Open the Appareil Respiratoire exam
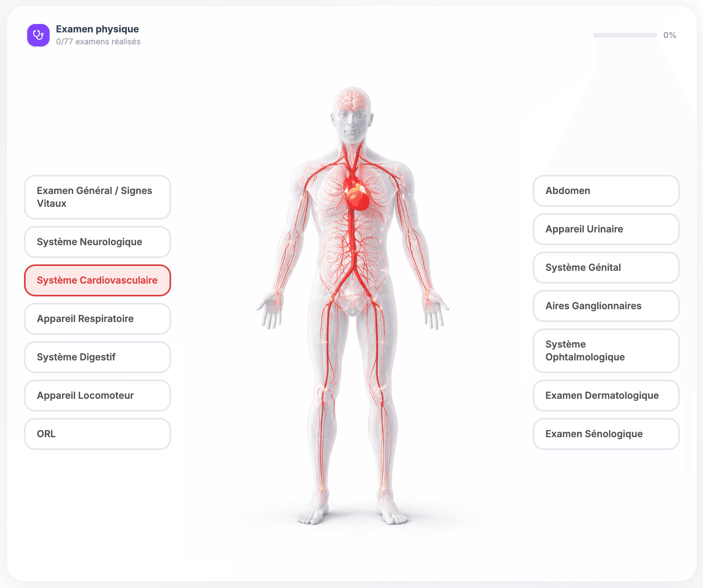Viewport: 703px width, 588px height. tap(97, 319)
